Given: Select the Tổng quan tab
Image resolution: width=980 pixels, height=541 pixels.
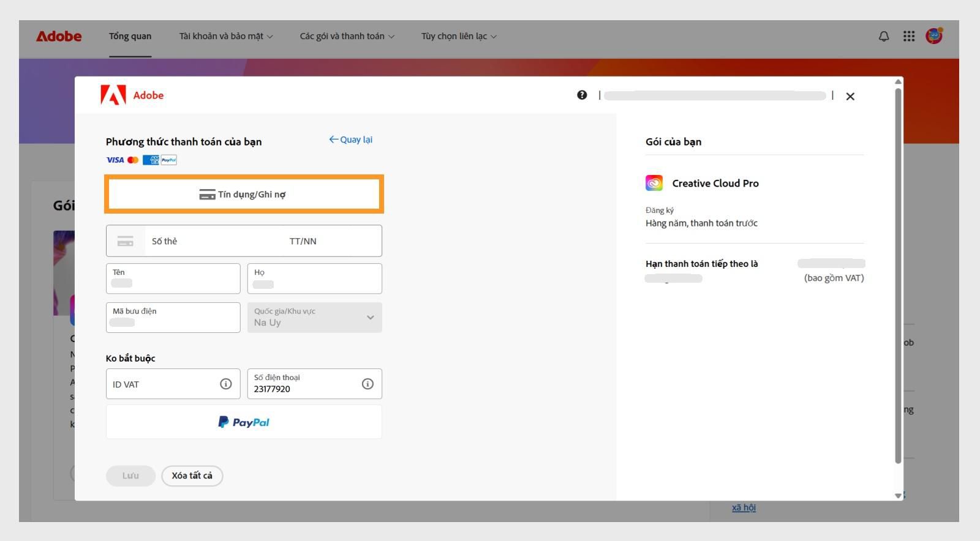Looking at the screenshot, I should pyautogui.click(x=130, y=36).
